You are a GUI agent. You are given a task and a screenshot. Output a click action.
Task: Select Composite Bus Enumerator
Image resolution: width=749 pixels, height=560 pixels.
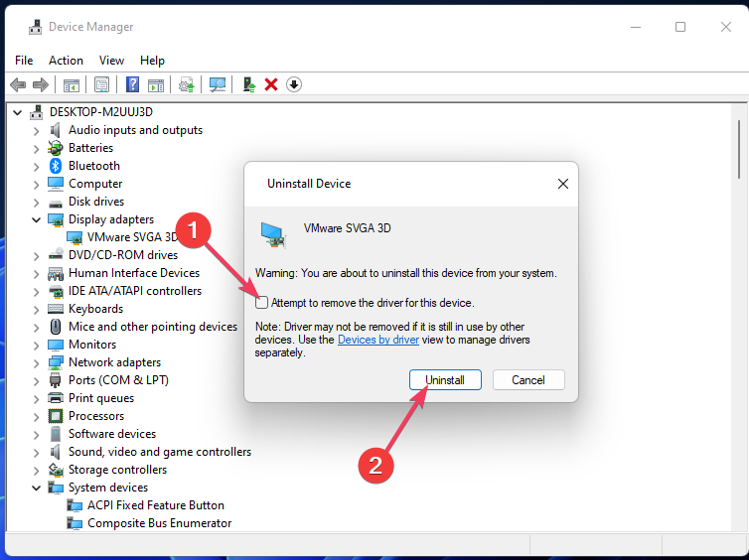tap(160, 523)
